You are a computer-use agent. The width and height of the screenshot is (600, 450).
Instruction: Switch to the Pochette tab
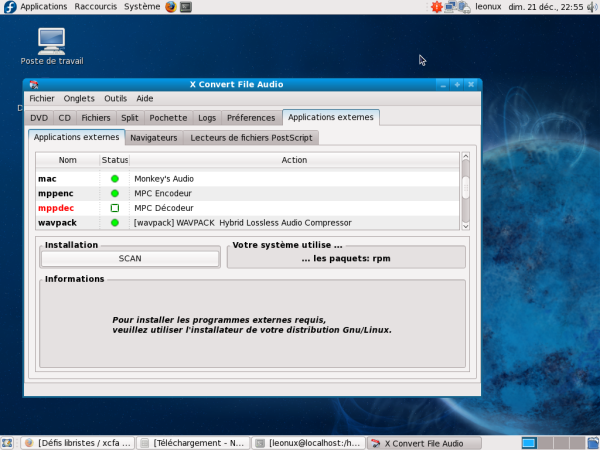point(168,118)
